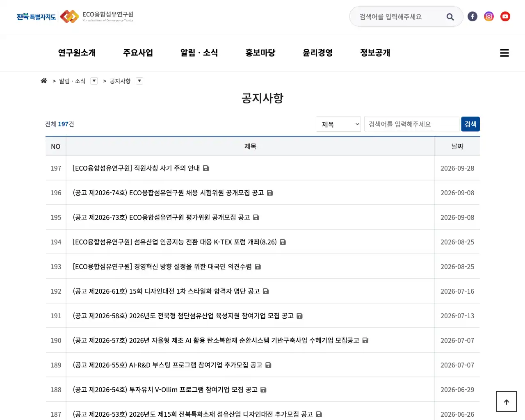Click the 날짜 column header
The width and height of the screenshot is (525, 420).
coord(457,146)
